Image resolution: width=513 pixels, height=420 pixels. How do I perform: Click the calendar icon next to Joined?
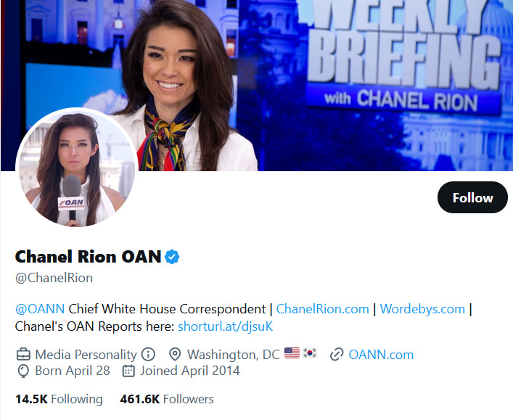click(128, 371)
